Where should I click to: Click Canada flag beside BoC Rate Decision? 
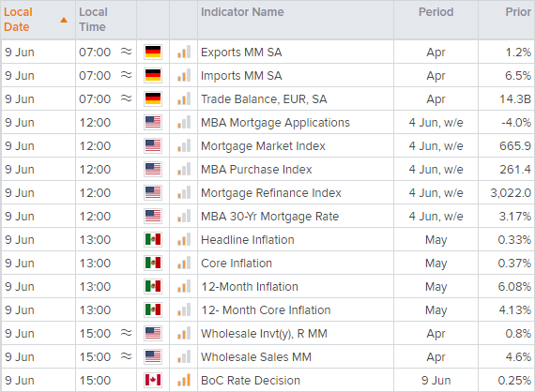tap(153, 380)
